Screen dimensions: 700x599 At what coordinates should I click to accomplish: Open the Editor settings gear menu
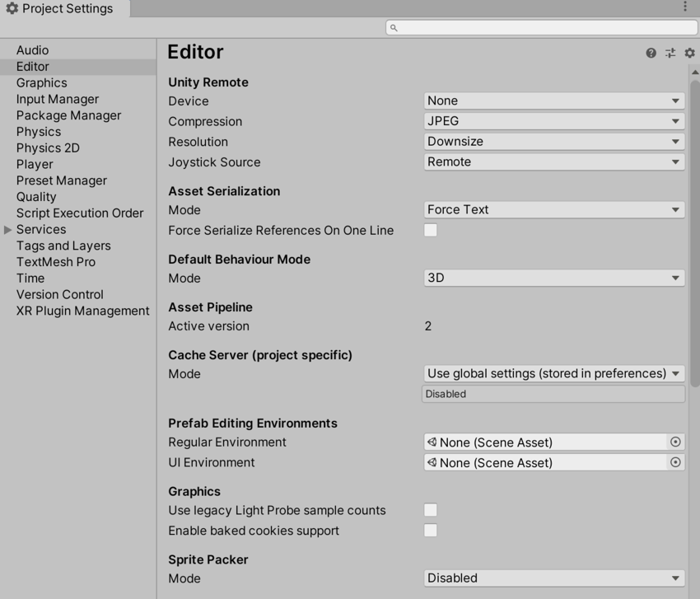coord(689,53)
